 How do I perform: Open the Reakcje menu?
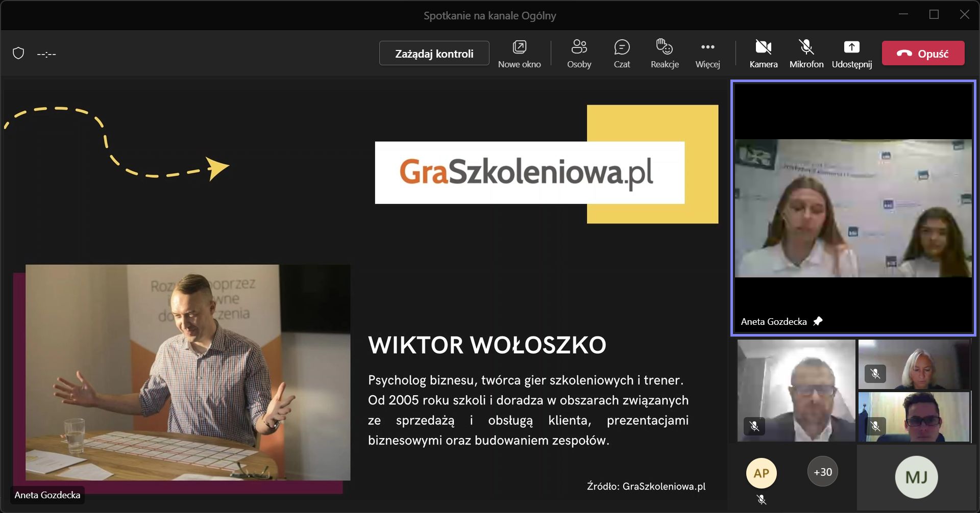[x=665, y=54]
